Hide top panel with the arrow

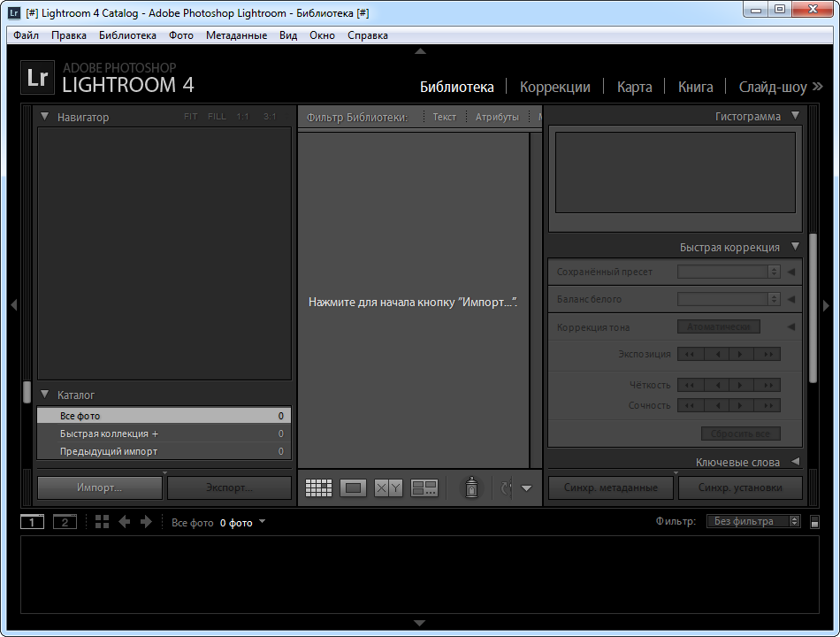[420, 51]
